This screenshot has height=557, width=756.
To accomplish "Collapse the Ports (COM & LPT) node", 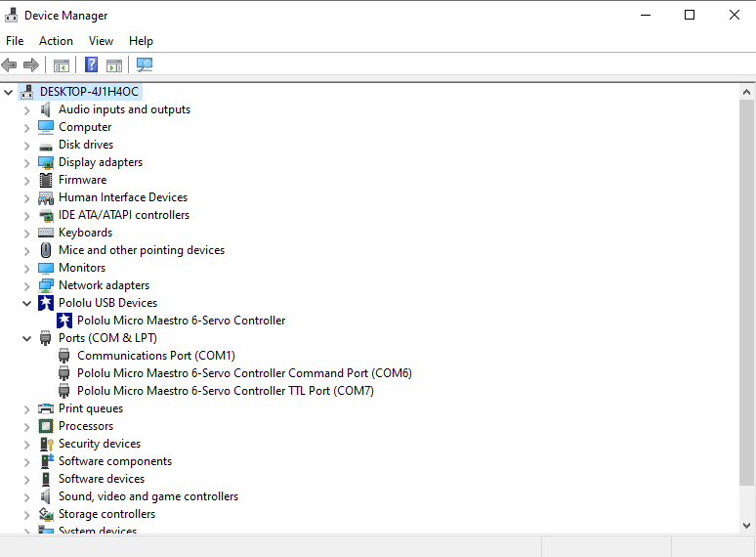I will click(x=27, y=338).
